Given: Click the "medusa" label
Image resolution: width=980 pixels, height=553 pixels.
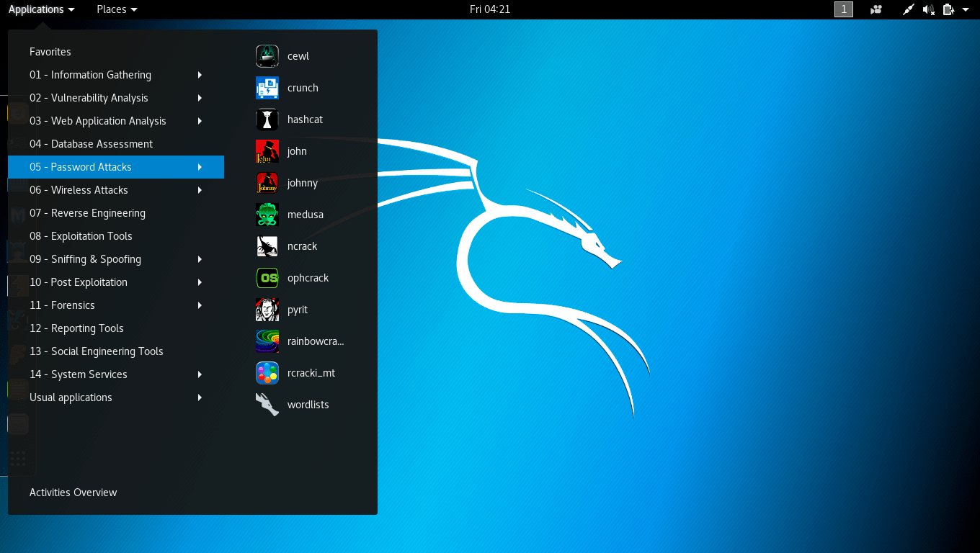Looking at the screenshot, I should click(306, 215).
